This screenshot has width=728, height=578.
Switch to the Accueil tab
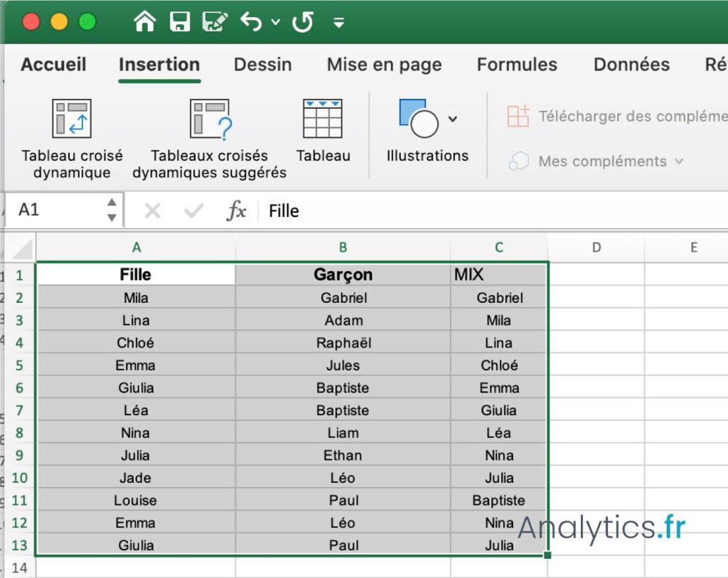pos(53,65)
